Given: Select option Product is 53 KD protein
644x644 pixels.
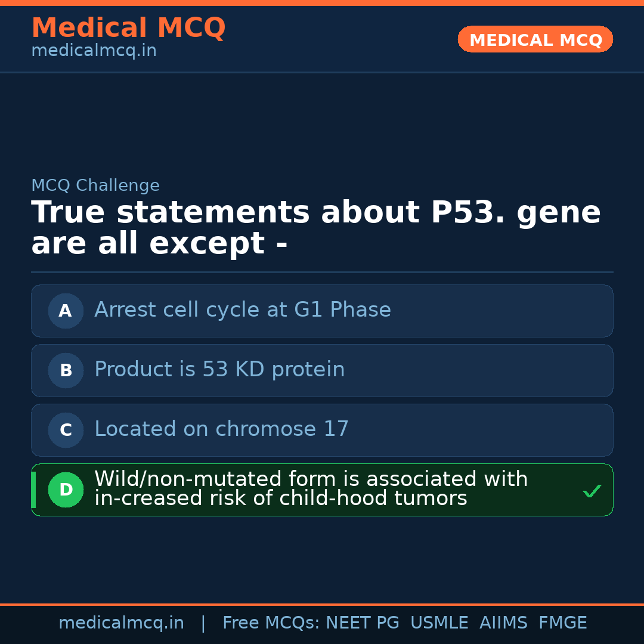Looking at the screenshot, I should tap(219, 370).
